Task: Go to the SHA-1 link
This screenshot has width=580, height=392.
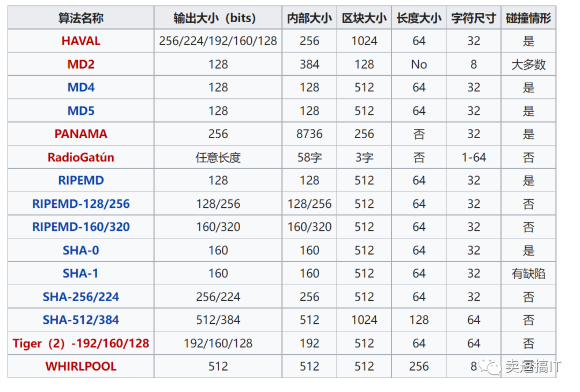Action: 81,273
